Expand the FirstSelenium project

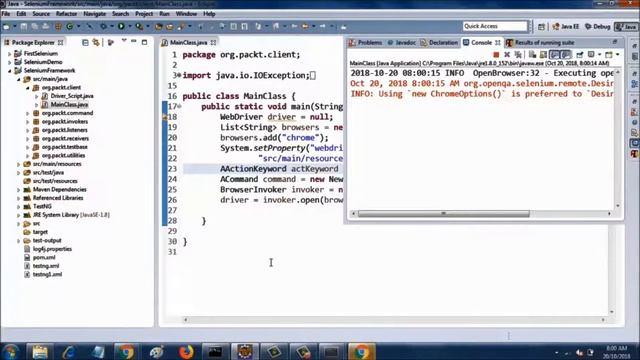[x=9, y=53]
